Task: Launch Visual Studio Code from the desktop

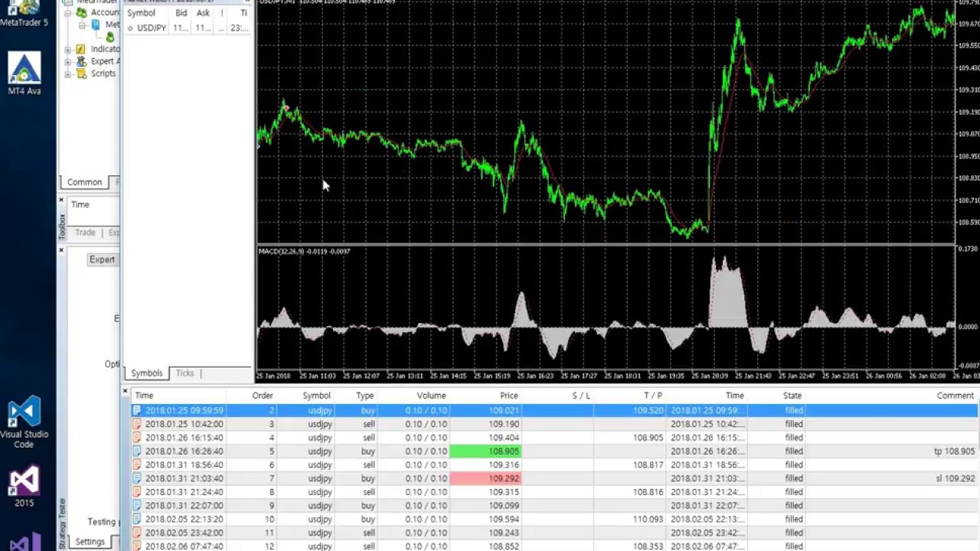Action: coord(24,422)
